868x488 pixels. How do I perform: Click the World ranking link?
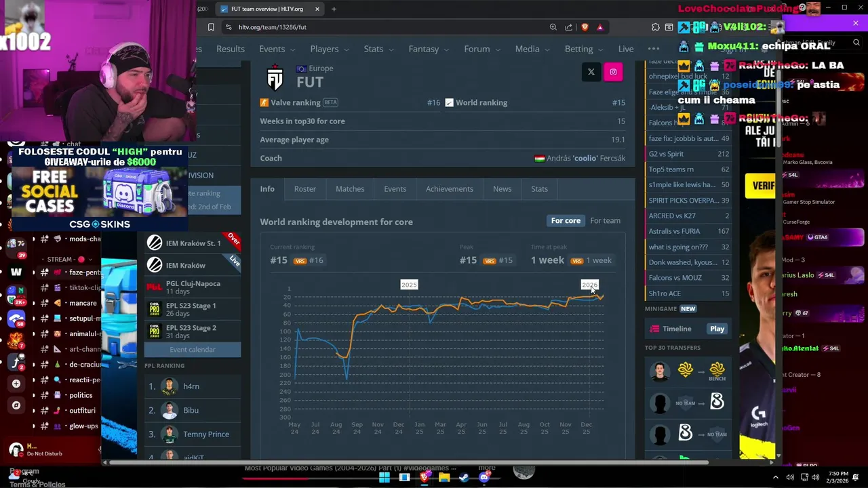[x=481, y=102]
